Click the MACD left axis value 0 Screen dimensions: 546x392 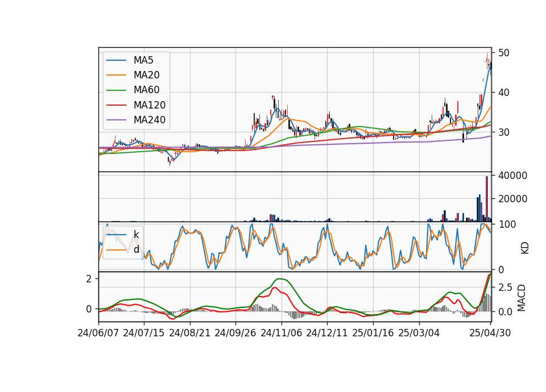(x=89, y=309)
